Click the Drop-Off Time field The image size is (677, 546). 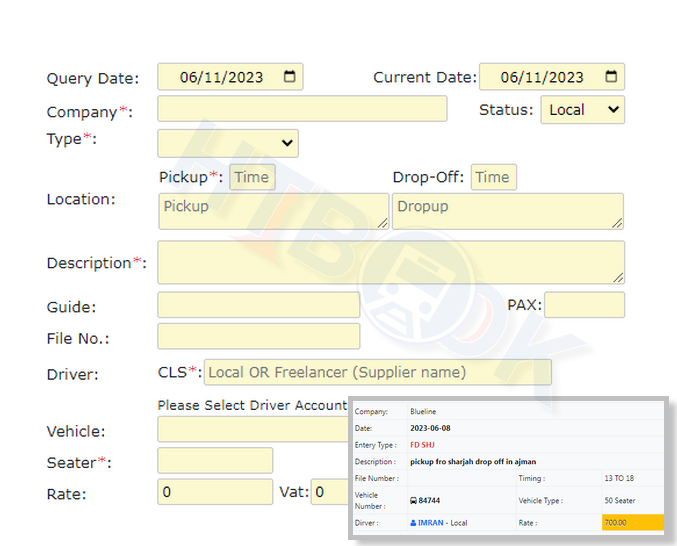coord(493,177)
